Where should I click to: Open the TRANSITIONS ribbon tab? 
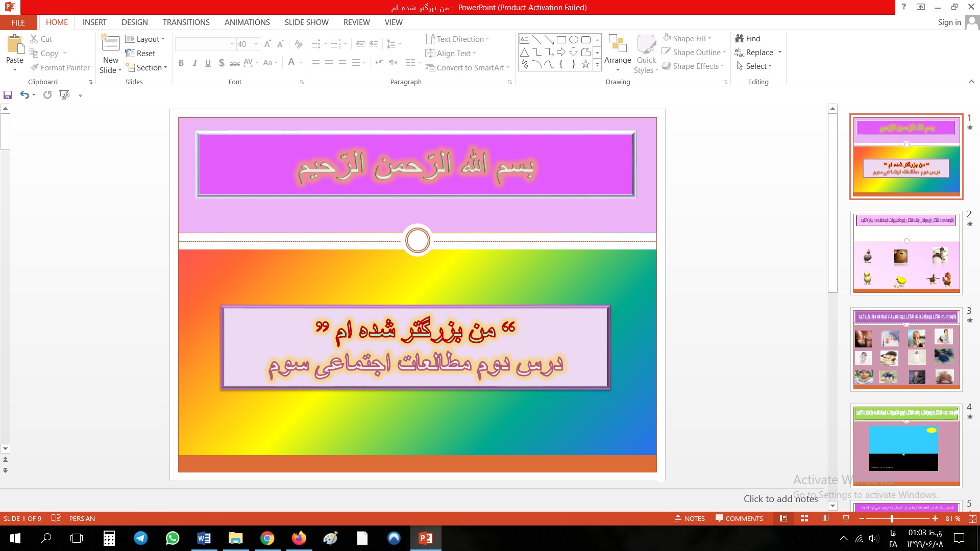pos(186,22)
